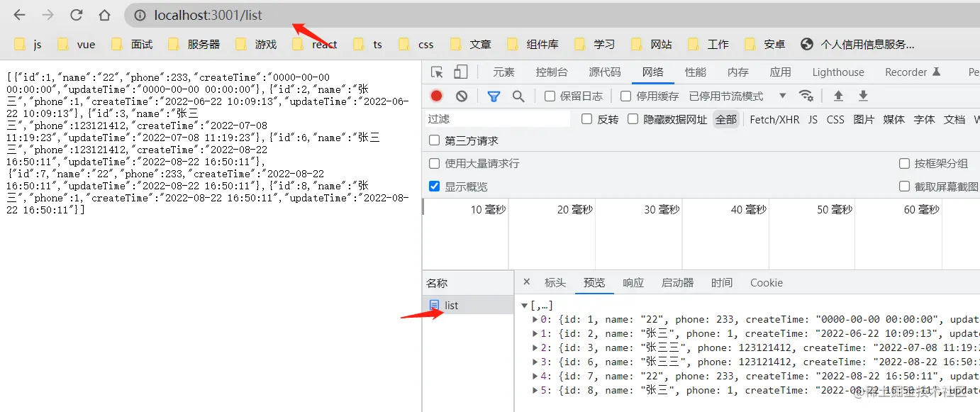Open the js bookmarks folder
980x412 pixels.
coord(28,44)
